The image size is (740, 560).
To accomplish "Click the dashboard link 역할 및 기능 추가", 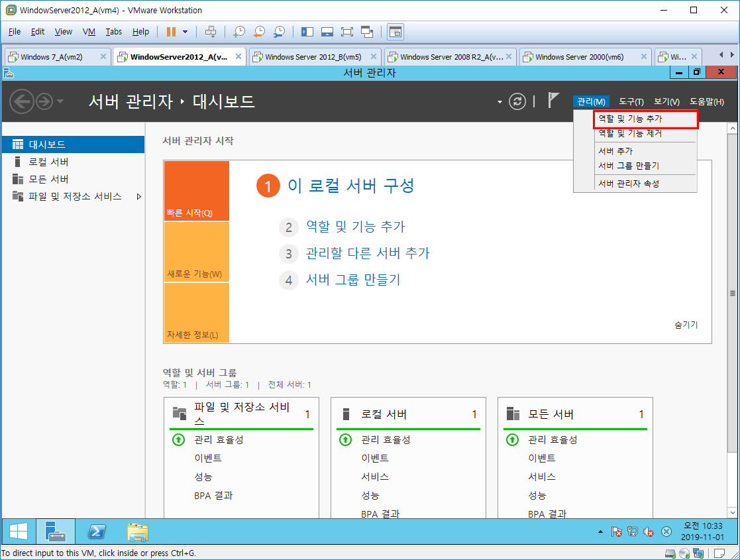I will (x=355, y=227).
